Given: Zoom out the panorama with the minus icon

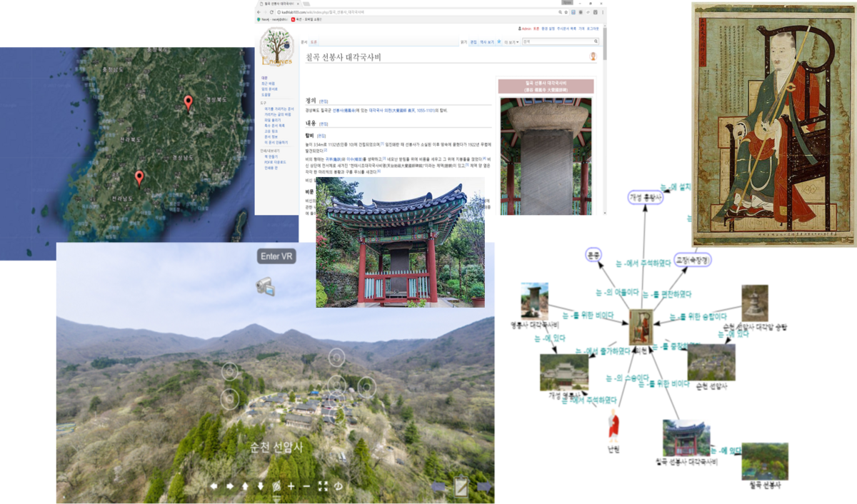Looking at the screenshot, I should [306, 486].
